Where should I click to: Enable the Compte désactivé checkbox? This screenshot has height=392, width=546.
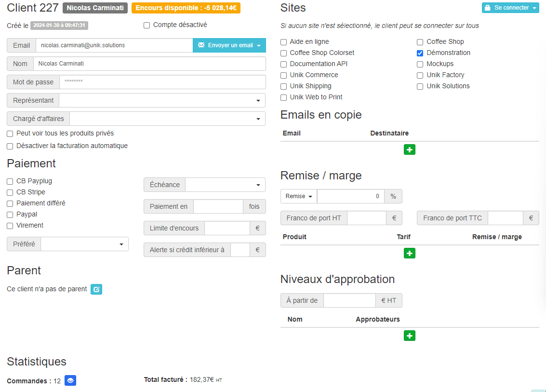click(x=147, y=25)
